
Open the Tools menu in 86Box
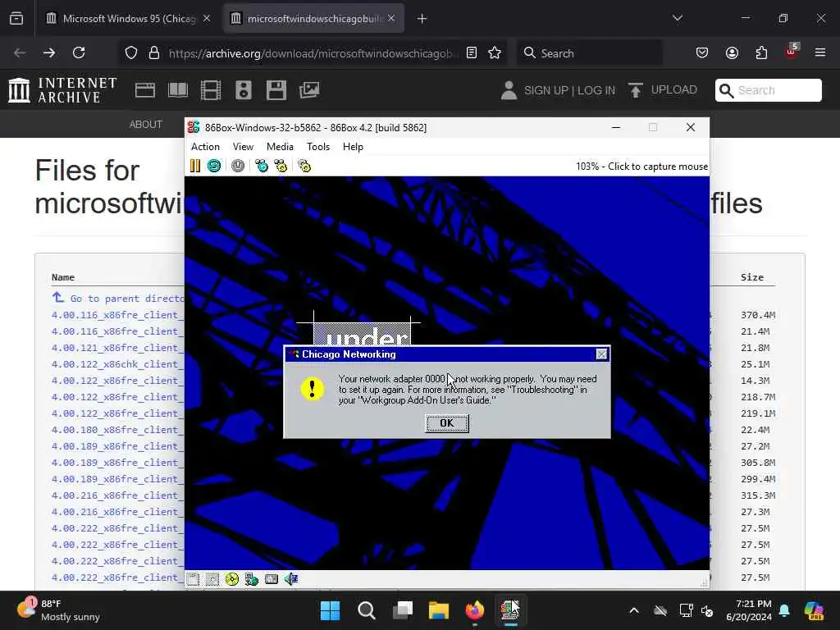point(318,147)
